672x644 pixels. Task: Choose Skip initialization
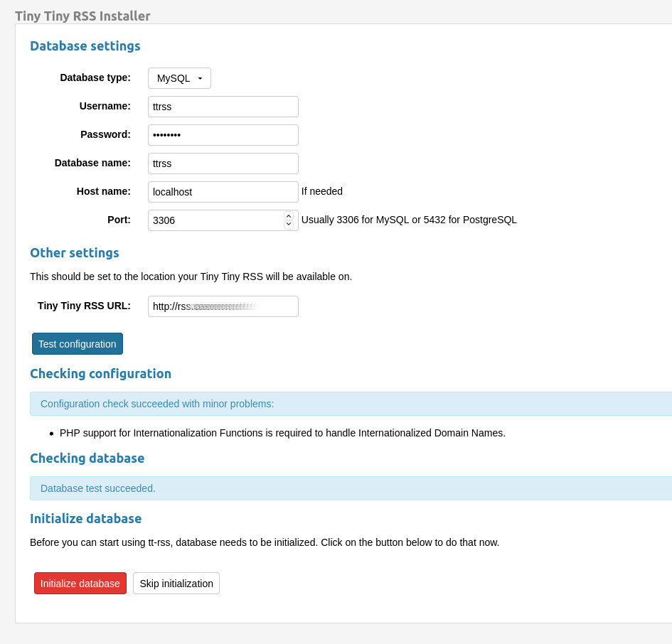(176, 584)
